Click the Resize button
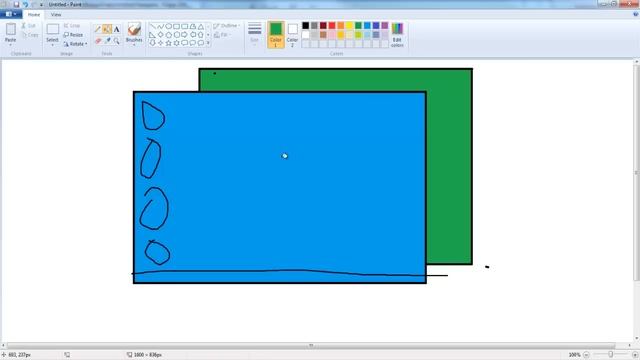640x360 pixels. pos(73,35)
